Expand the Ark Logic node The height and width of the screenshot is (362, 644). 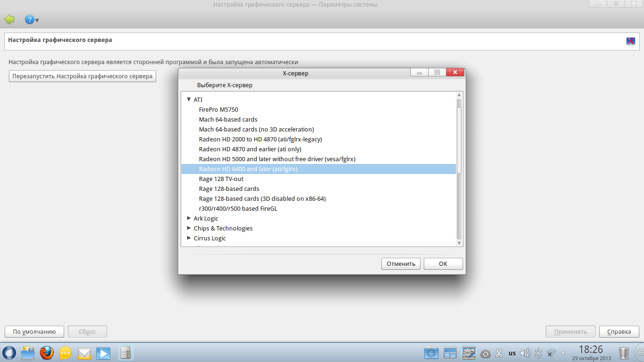point(189,218)
